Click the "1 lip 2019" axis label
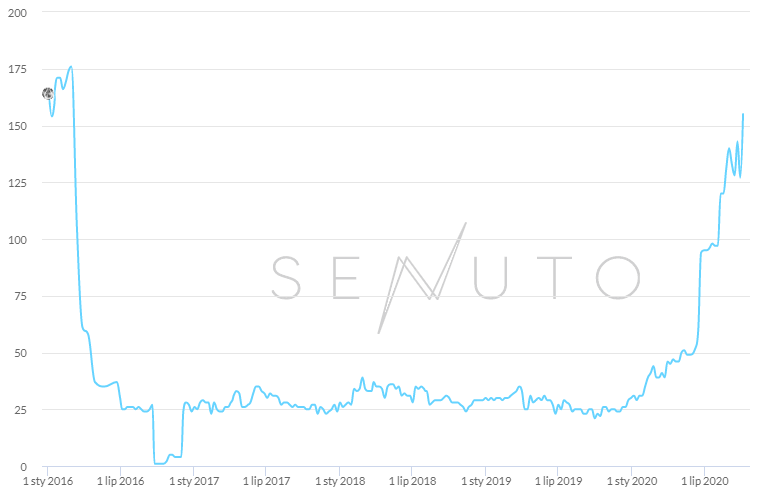This screenshot has width=763, height=503. click(x=558, y=481)
